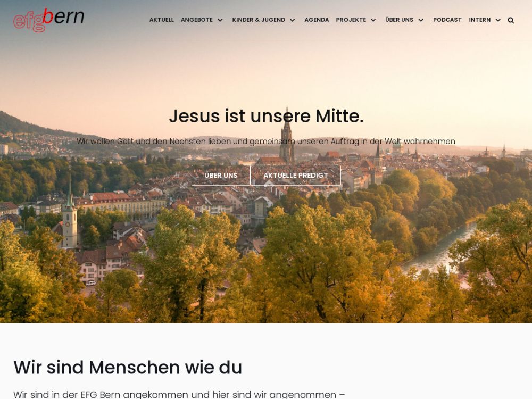
Task: Click the Über uns hero button
Action: [221, 176]
